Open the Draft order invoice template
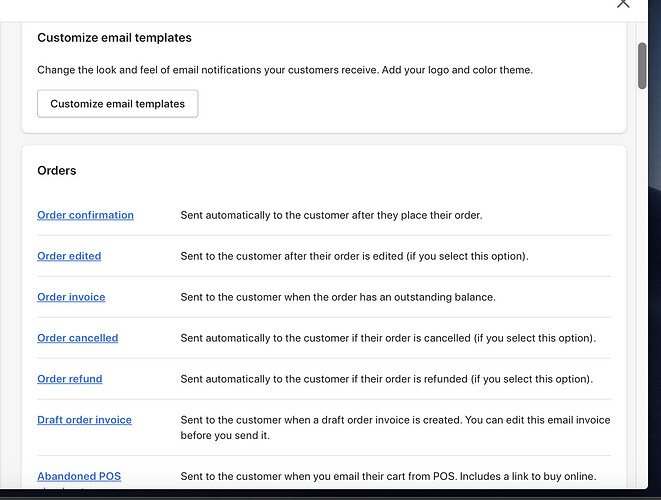The image size is (661, 500). 84,420
